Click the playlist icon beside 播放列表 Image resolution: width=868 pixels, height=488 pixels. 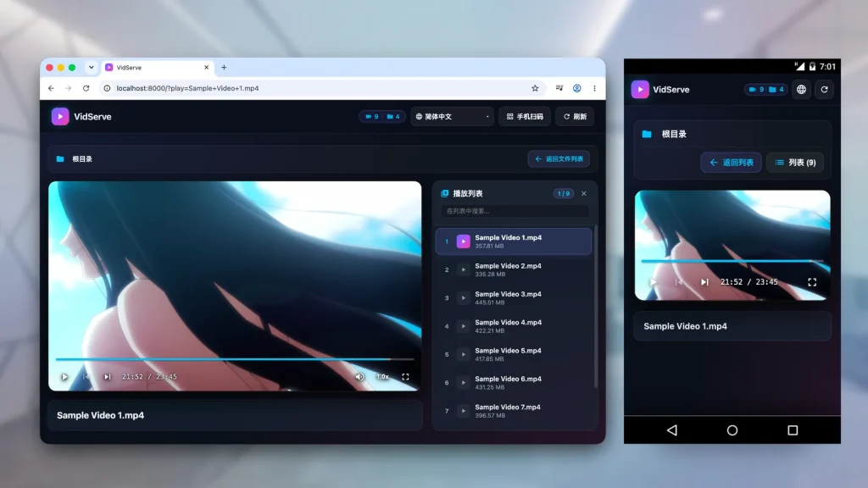coord(444,194)
